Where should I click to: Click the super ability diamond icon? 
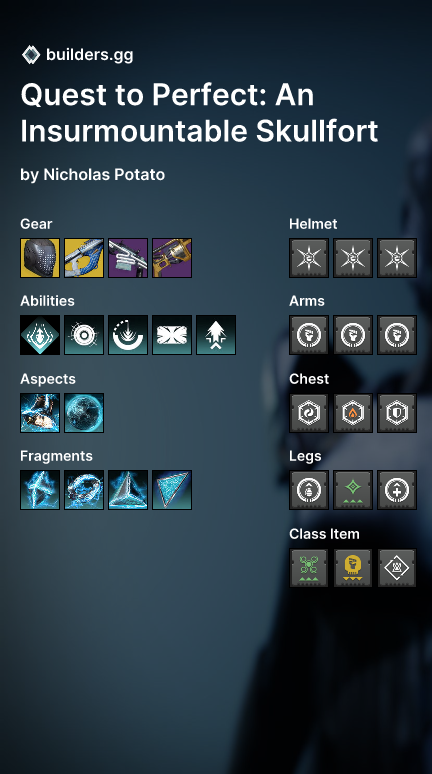[40, 335]
